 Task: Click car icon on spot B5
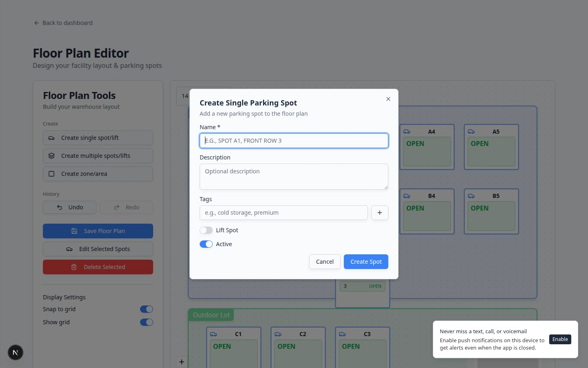point(471,196)
